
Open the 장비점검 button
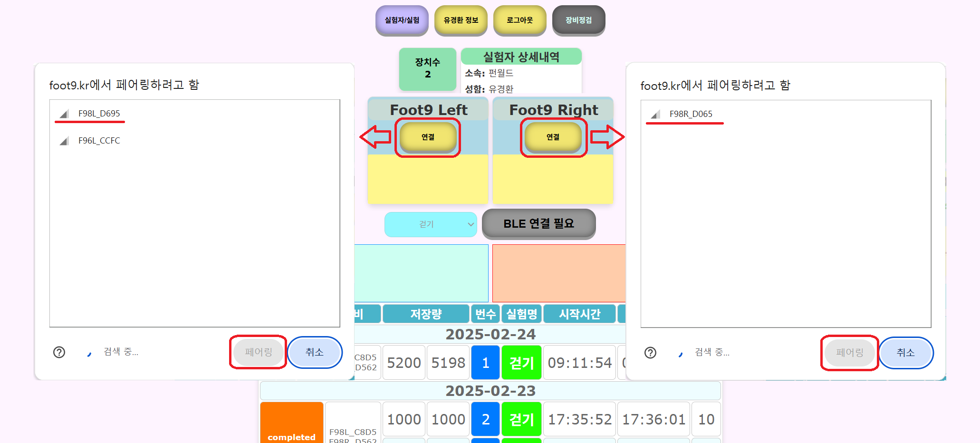(x=578, y=20)
